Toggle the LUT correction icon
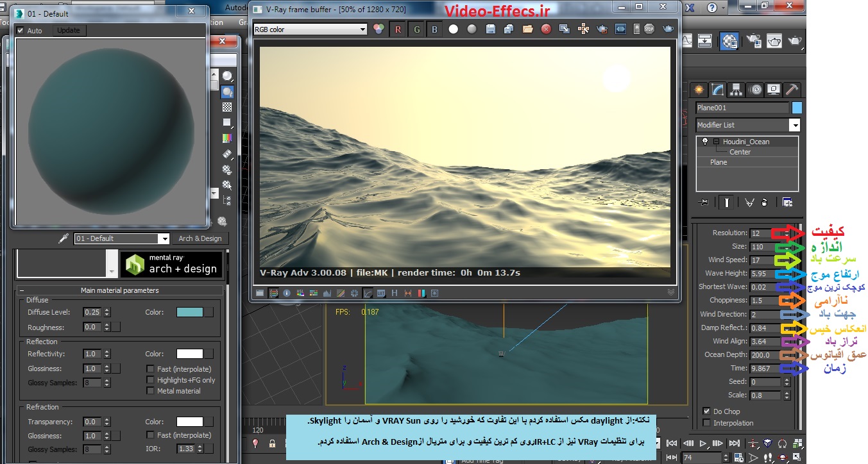Viewport: 868px width, 464px height. pos(381,293)
